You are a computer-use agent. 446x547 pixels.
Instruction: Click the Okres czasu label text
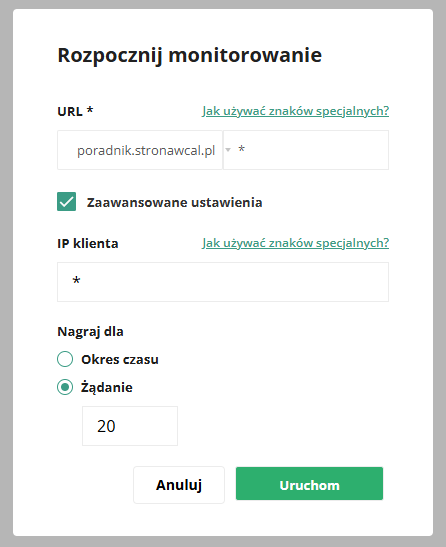(120, 360)
